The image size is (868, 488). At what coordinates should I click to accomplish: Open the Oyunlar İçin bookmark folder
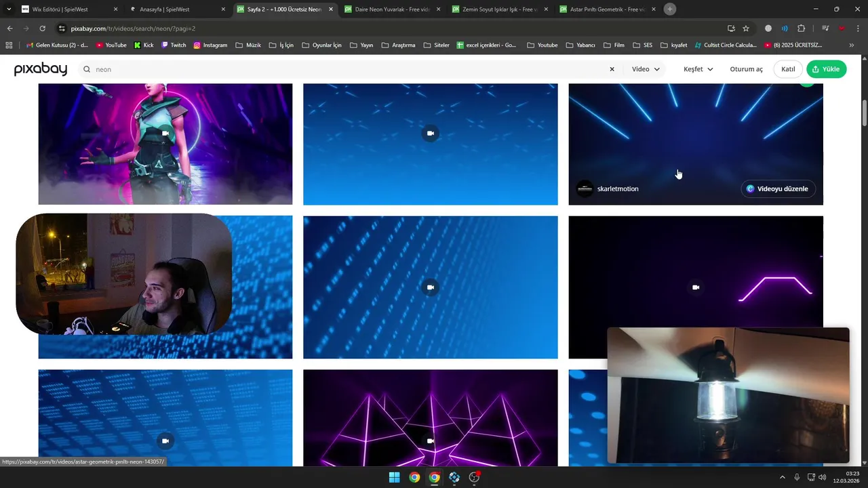[321, 45]
